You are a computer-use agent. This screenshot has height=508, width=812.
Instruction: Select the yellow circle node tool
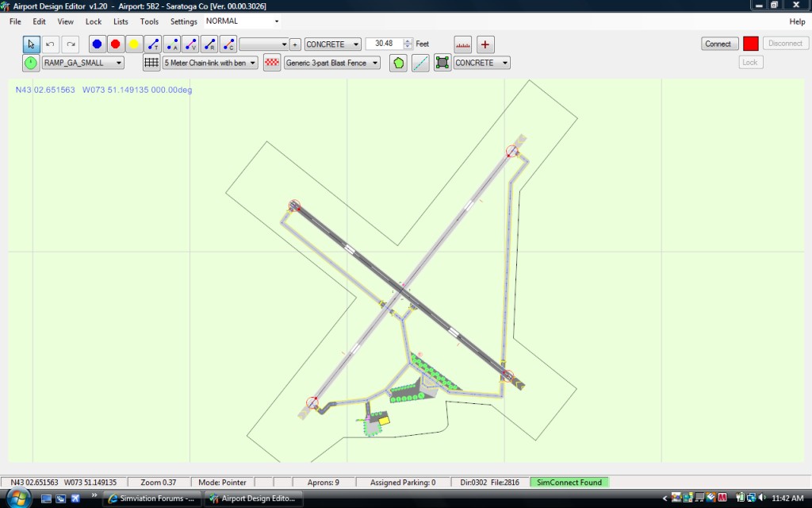click(134, 44)
